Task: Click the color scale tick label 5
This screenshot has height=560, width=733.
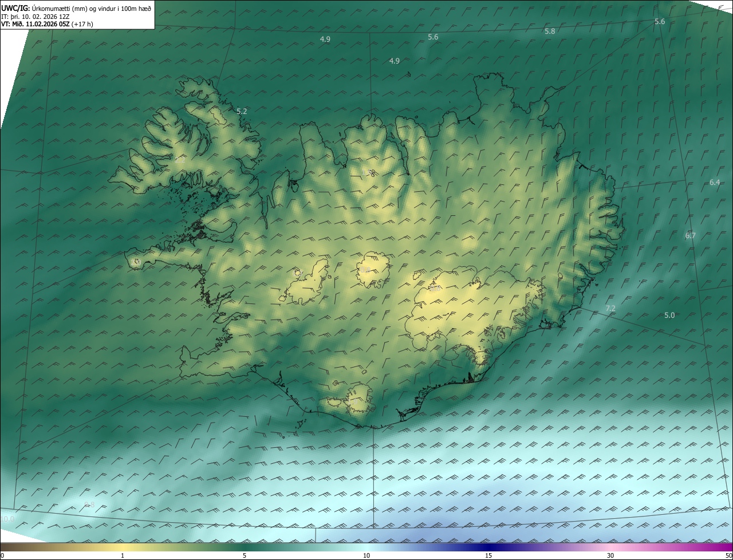Action: tap(245, 555)
